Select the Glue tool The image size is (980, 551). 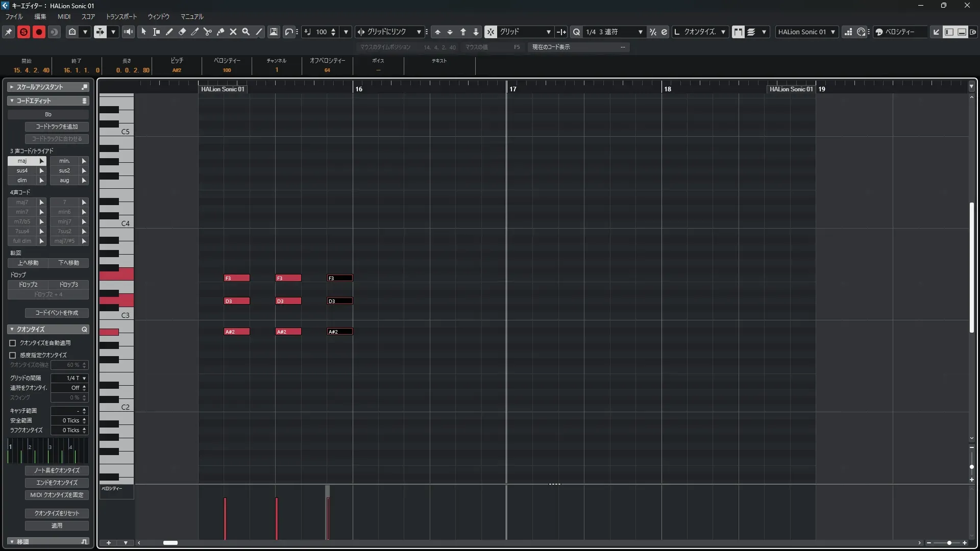point(220,32)
